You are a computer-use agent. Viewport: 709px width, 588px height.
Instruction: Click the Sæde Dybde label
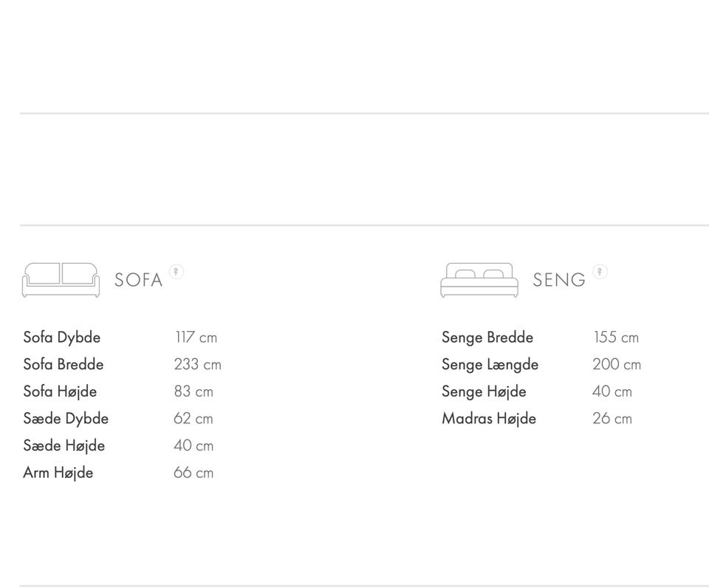click(66, 419)
